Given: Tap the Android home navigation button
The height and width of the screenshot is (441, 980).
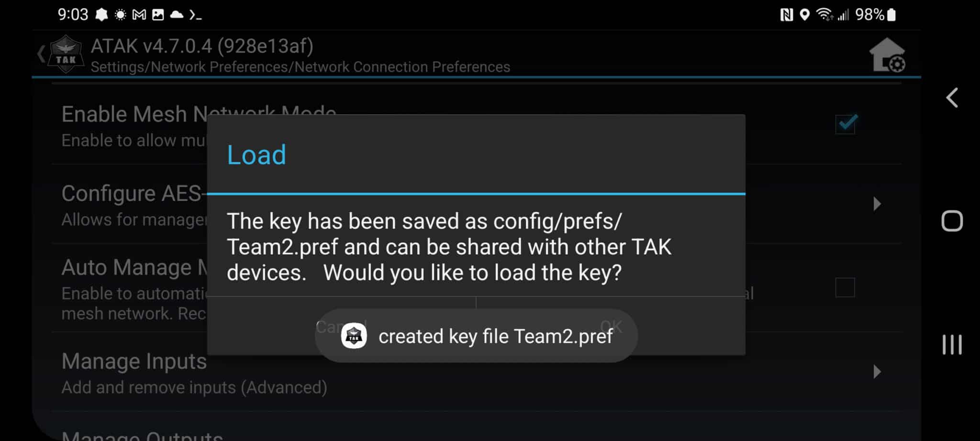Looking at the screenshot, I should 952,221.
